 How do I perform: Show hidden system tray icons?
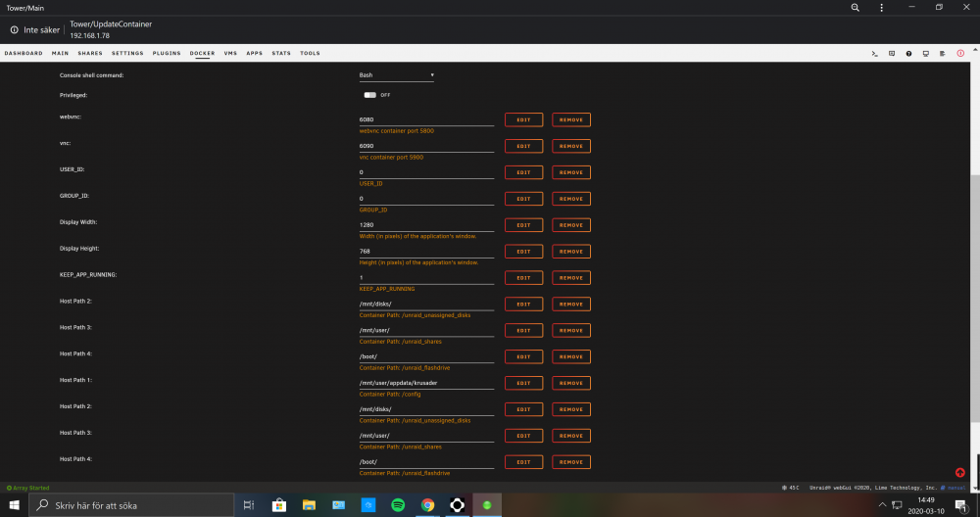(x=883, y=505)
